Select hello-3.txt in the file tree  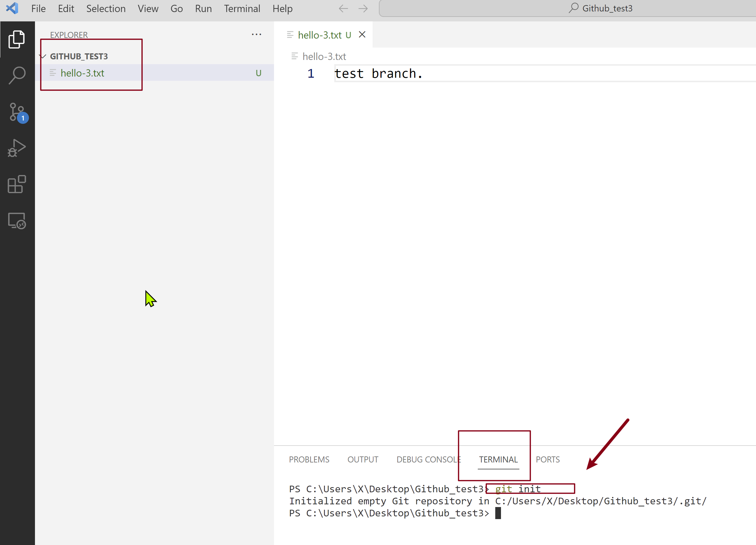point(82,73)
